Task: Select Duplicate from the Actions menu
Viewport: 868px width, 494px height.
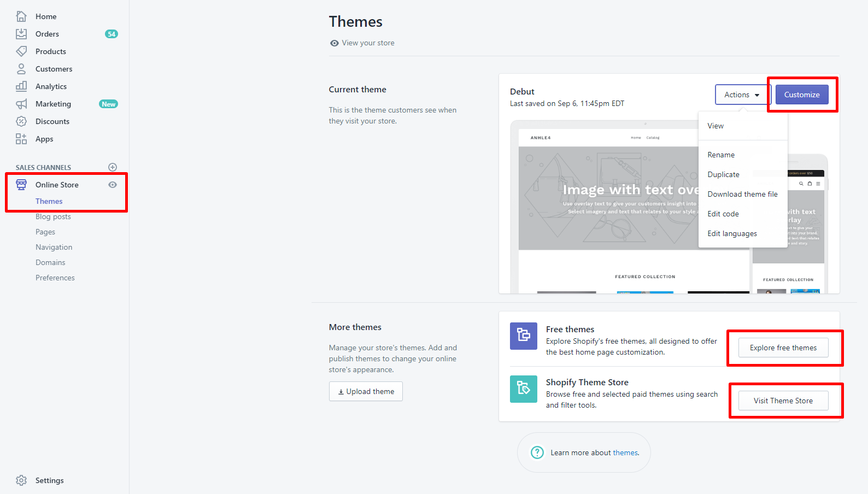Action: point(743,174)
